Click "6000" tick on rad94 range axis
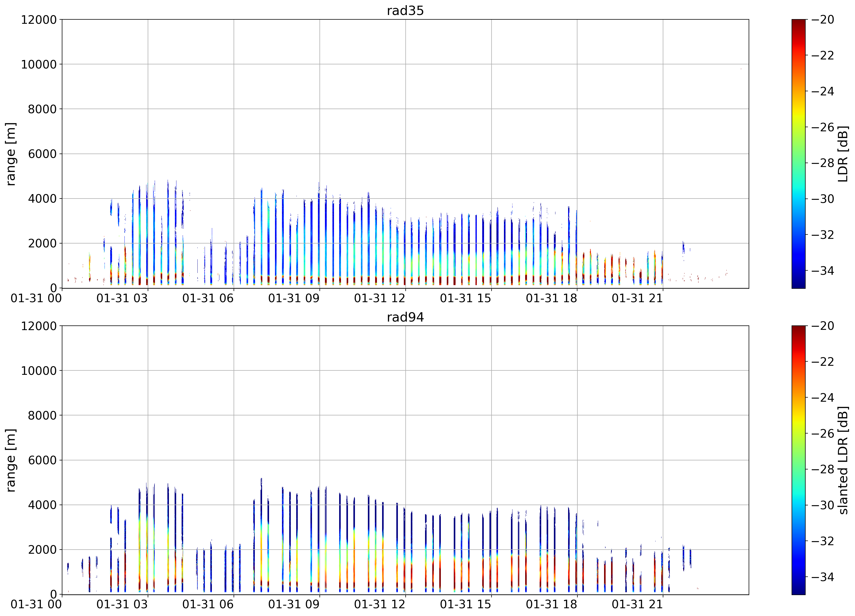The width and height of the screenshot is (855, 616). tap(42, 460)
